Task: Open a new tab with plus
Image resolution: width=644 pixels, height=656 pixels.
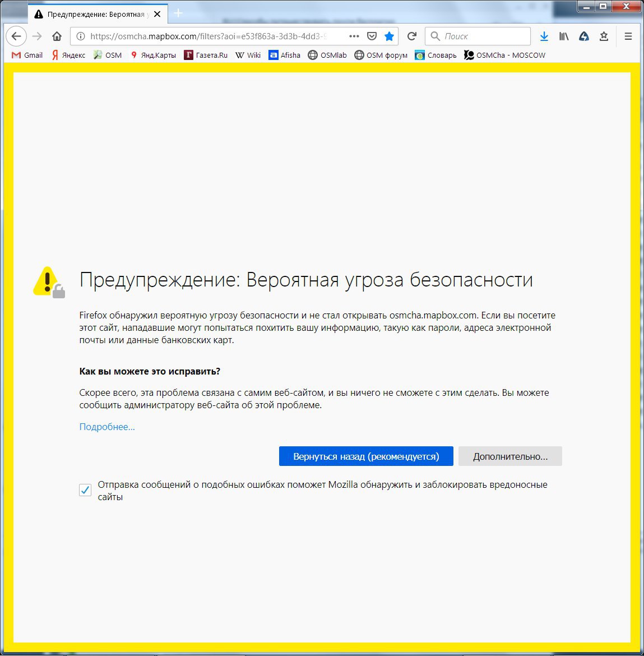Action: [x=178, y=13]
